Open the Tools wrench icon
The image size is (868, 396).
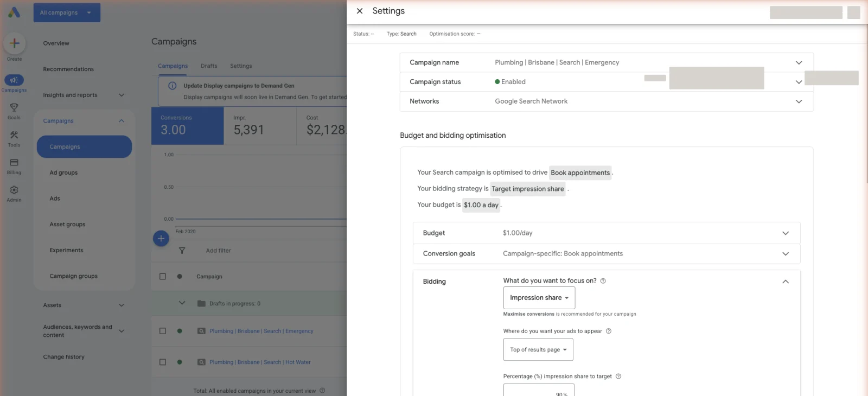pos(14,135)
